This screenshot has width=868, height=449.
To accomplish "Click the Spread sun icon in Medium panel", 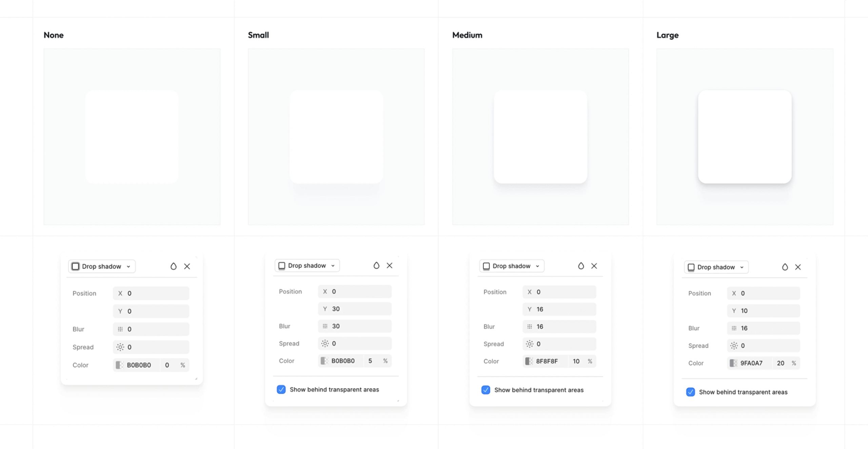I will [529, 344].
